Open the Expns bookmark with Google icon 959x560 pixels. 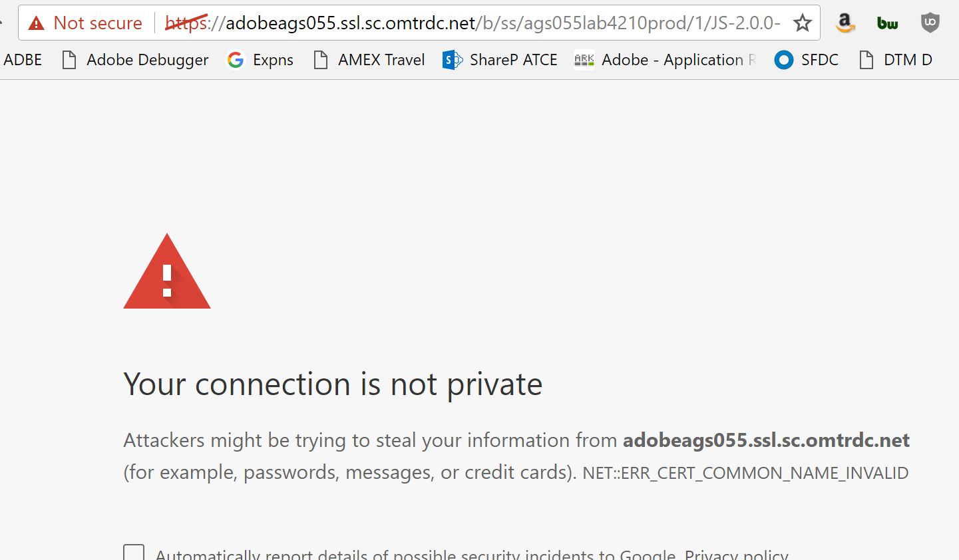point(260,60)
